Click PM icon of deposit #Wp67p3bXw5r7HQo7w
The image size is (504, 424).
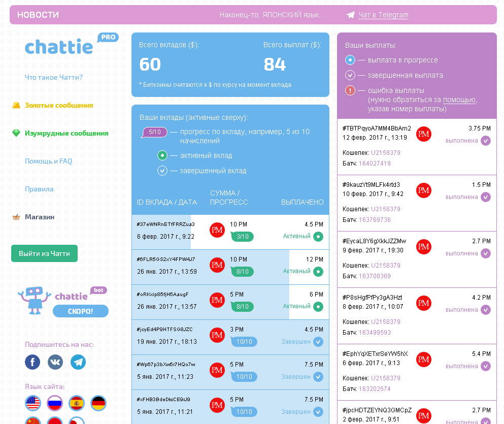point(217,370)
